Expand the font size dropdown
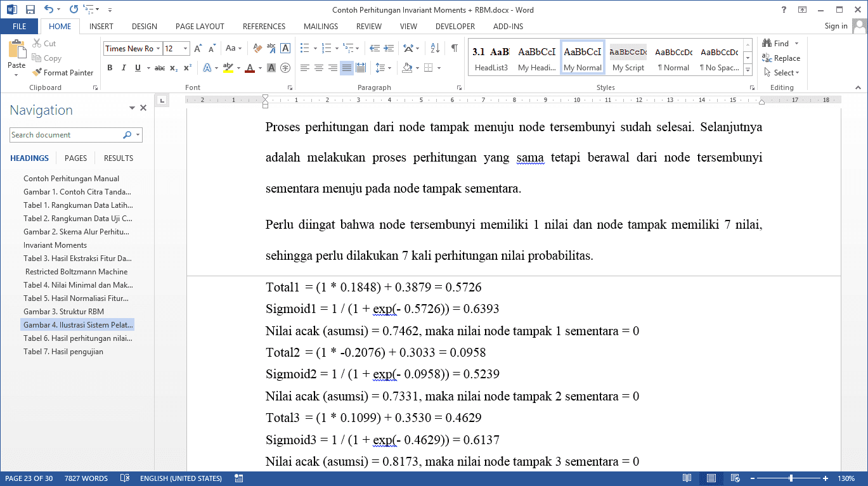 point(185,49)
